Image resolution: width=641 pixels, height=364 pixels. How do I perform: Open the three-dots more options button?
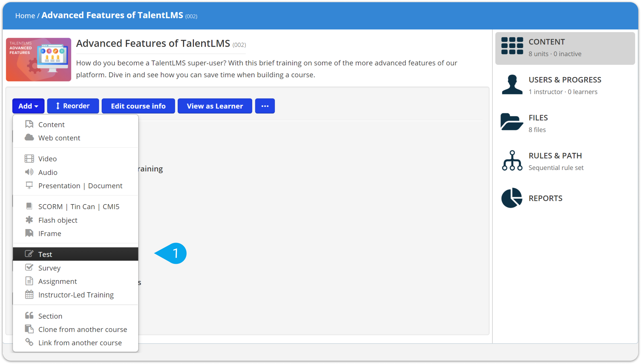click(265, 106)
